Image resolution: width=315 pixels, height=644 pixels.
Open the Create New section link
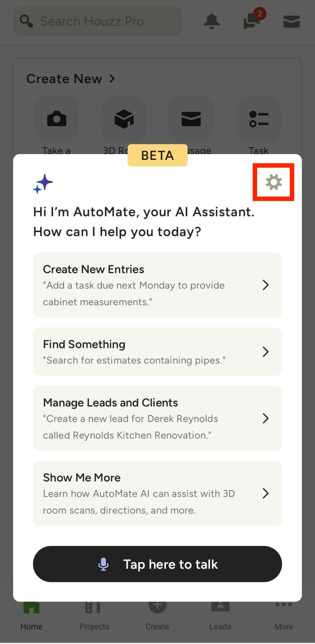(x=70, y=79)
